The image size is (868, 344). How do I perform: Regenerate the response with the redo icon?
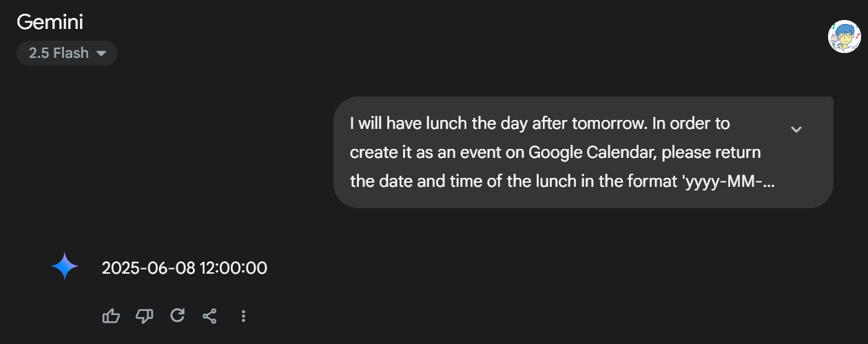pyautogui.click(x=177, y=316)
